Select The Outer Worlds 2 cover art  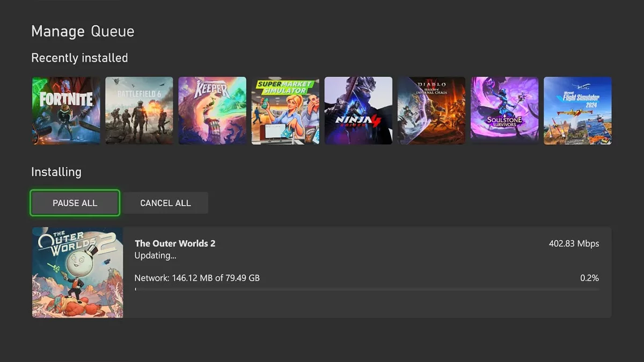pos(78,272)
